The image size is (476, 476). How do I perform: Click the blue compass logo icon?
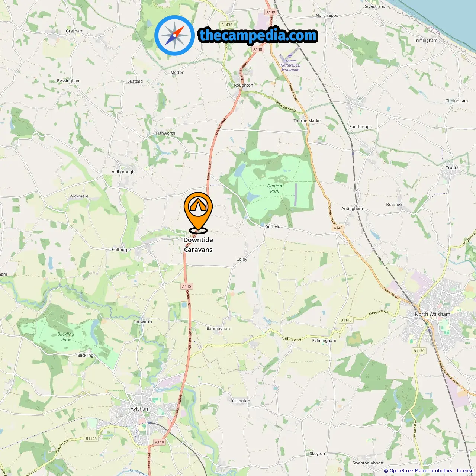click(x=175, y=36)
